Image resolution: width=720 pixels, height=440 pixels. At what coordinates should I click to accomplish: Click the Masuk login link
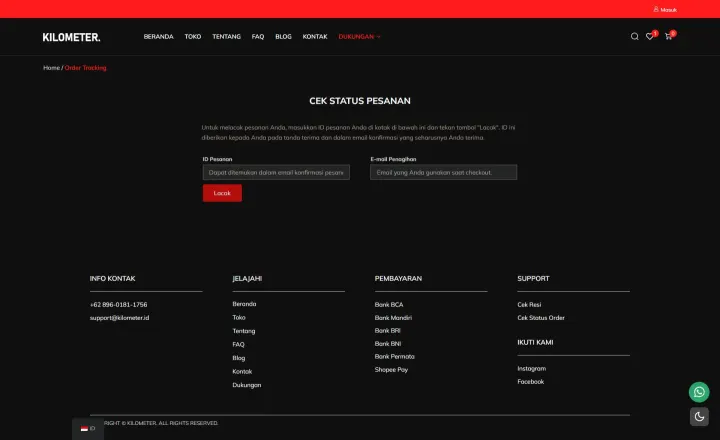click(669, 10)
